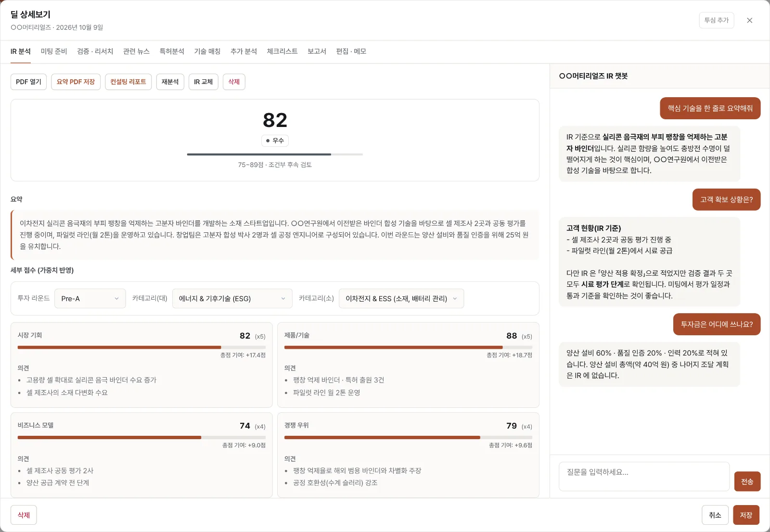Click the top toolbar 삭제 button
This screenshot has height=532, width=770.
(234, 82)
